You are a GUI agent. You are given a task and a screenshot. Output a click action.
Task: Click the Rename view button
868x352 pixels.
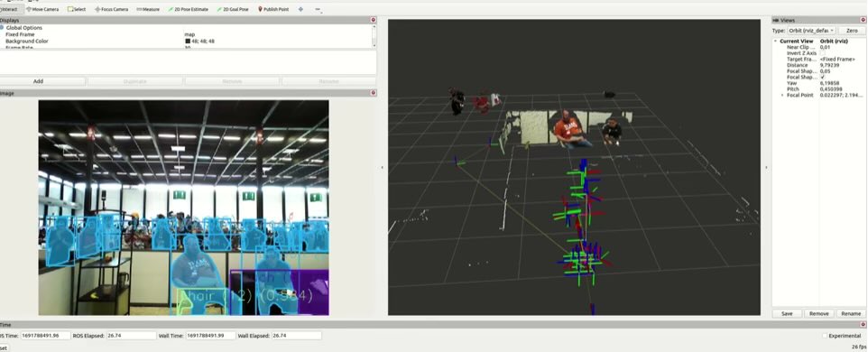point(851,313)
